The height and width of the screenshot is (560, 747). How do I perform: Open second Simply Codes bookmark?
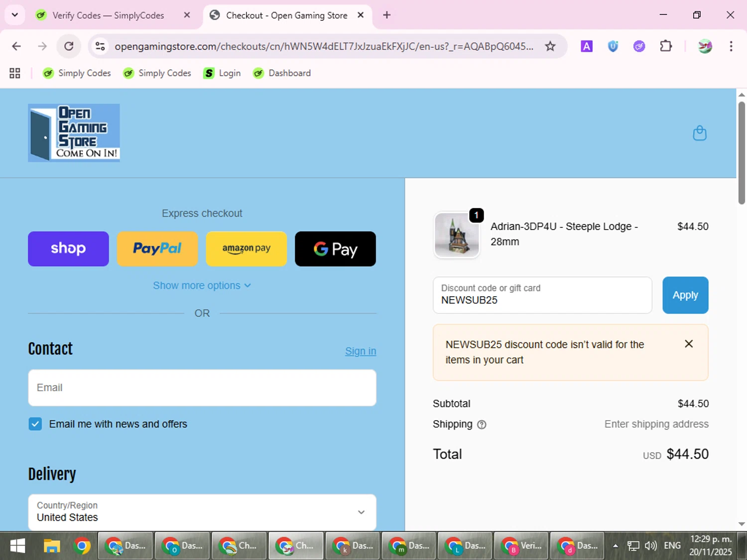[157, 73]
